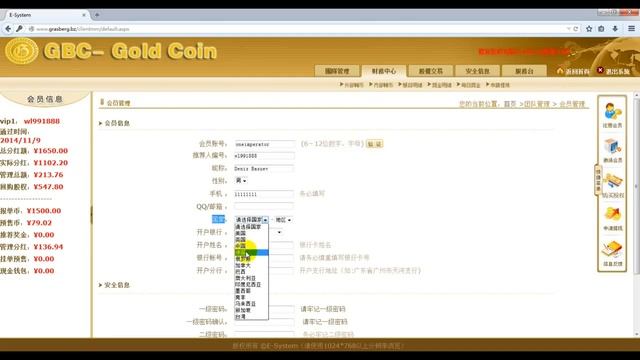Viewport: 640px width, 360px height.
Task: Open the 注册会员 shortcut icon
Action: [612, 111]
